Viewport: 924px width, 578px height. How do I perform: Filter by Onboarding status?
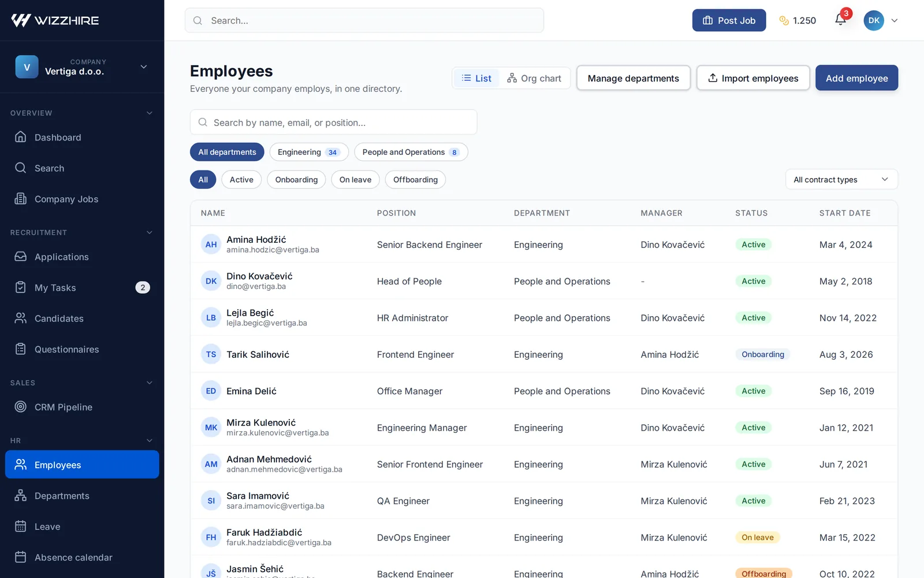pyautogui.click(x=296, y=180)
